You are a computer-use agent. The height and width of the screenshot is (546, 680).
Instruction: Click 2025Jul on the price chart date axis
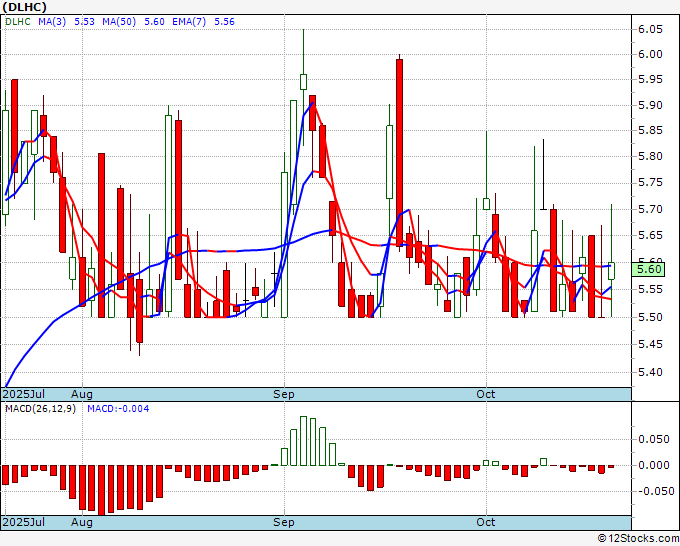[x=24, y=394]
